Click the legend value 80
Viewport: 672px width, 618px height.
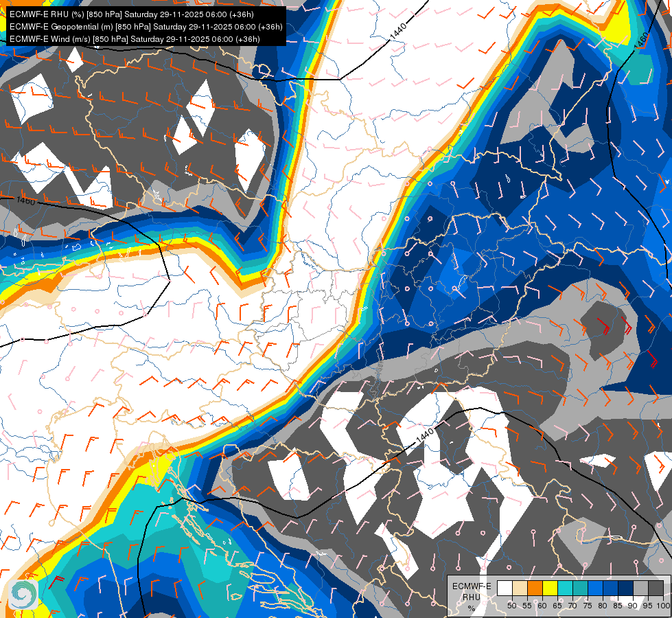pos(603,606)
